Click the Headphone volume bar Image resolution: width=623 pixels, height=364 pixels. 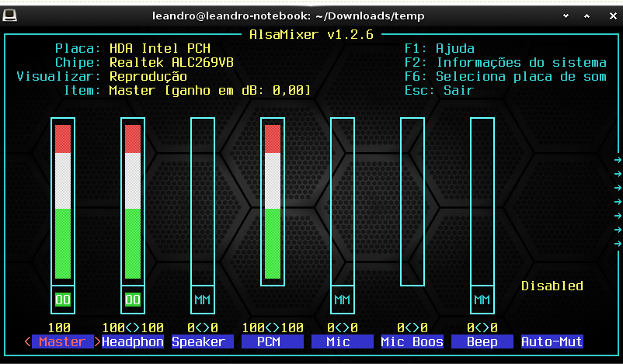133,202
